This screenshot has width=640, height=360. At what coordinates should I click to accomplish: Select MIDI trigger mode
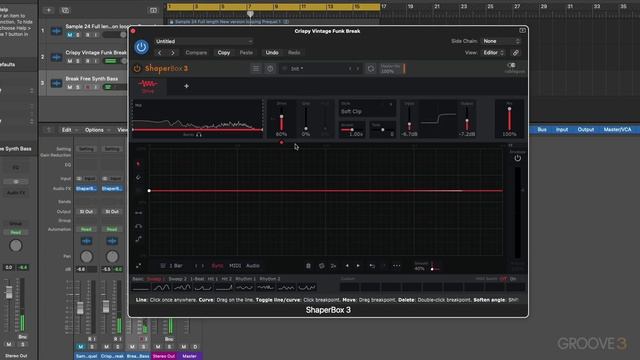235,266
